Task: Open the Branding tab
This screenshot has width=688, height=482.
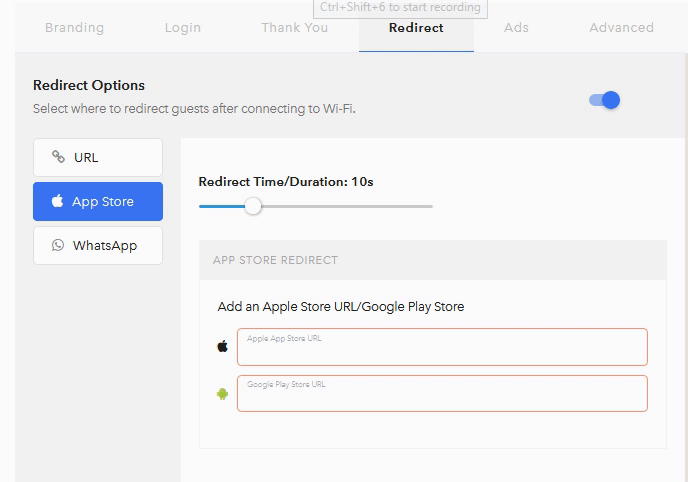Action: point(74,27)
